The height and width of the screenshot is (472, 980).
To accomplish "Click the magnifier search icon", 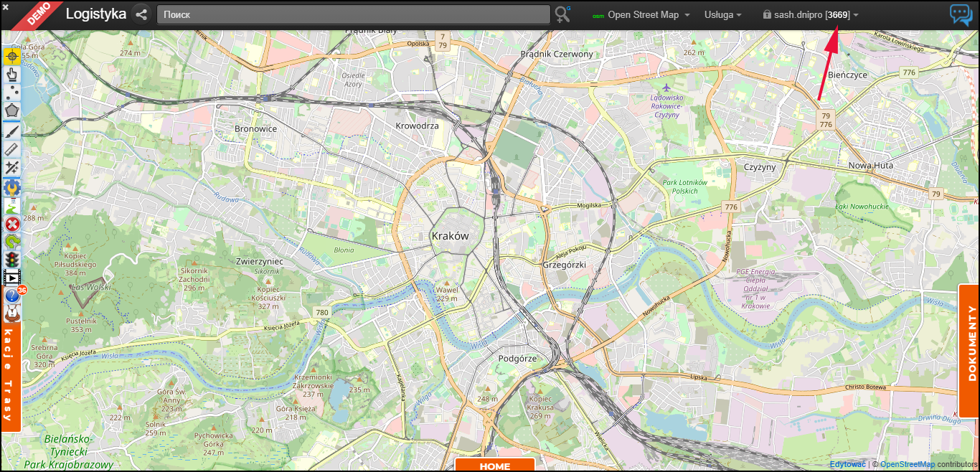I will coord(562,14).
